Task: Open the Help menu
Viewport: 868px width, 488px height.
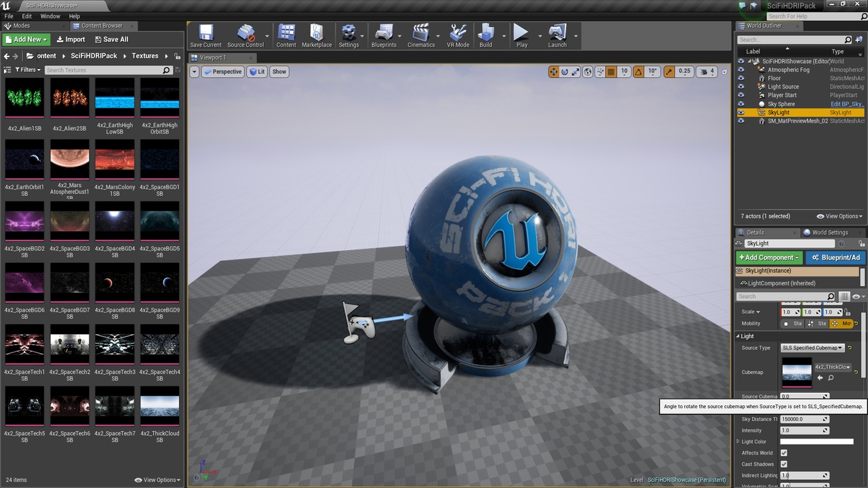Action: [75, 16]
